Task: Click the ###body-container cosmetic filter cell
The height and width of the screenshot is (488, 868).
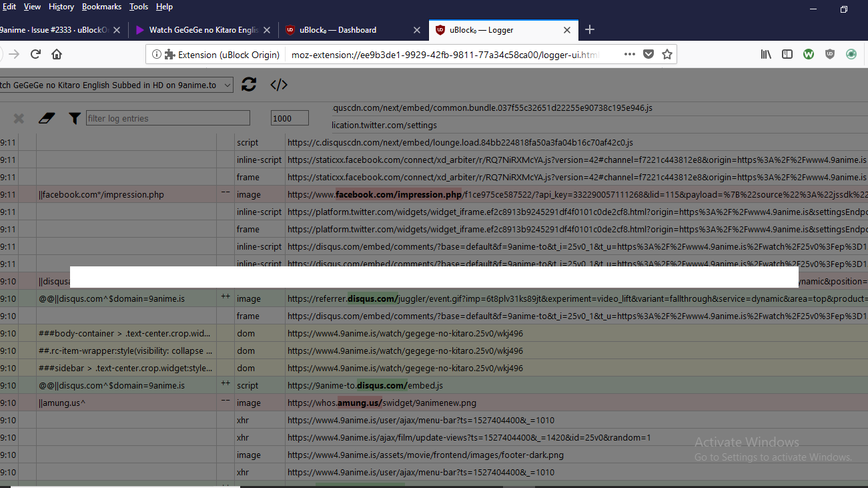Action: [x=126, y=333]
